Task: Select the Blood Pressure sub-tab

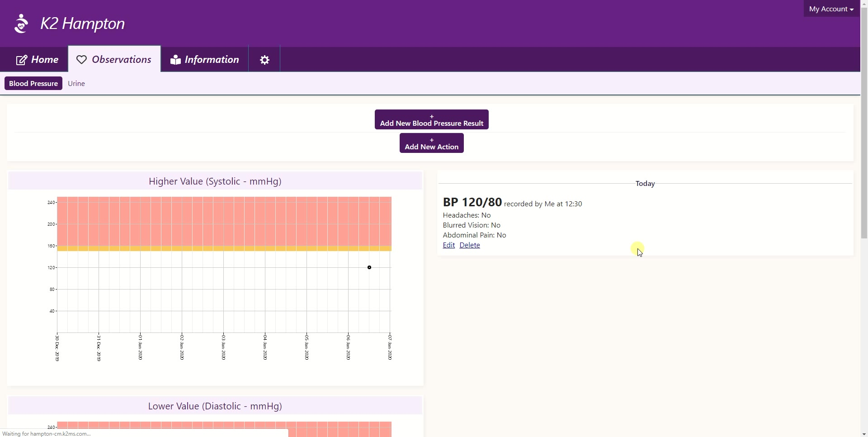Action: point(33,83)
